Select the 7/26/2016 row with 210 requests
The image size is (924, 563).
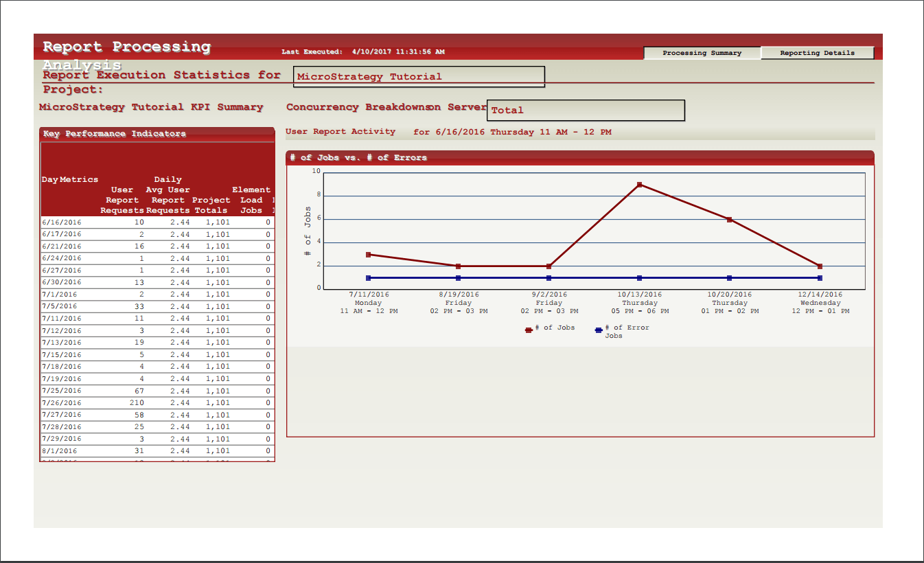click(x=62, y=403)
